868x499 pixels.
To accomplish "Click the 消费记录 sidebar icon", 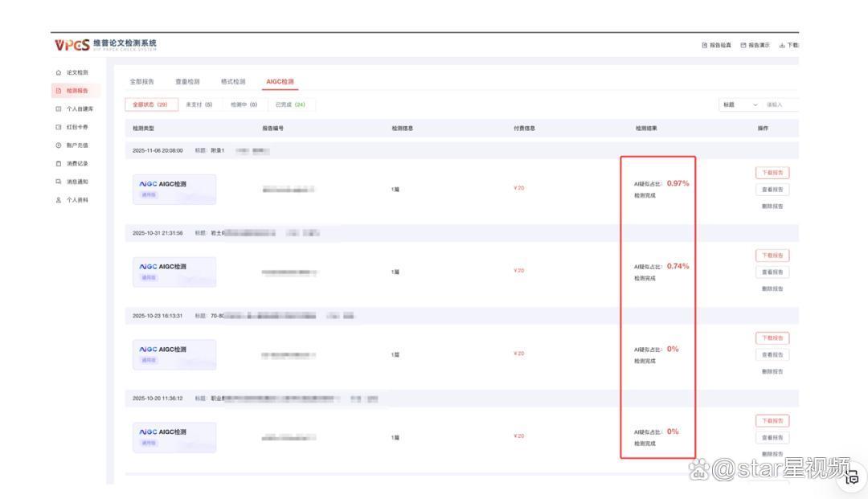I will [x=58, y=163].
